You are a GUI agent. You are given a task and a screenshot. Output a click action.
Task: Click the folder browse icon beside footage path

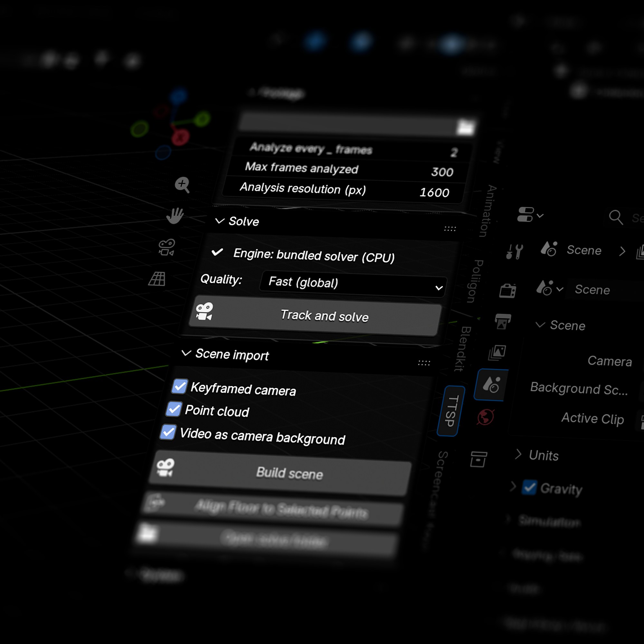click(x=465, y=127)
